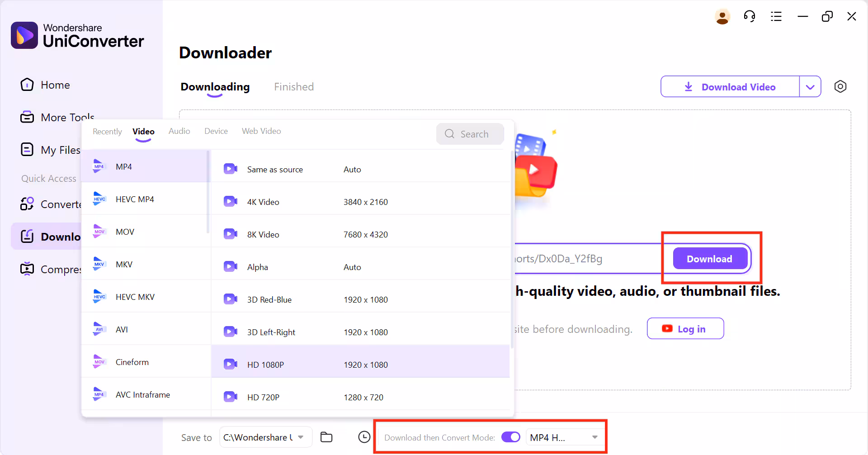Click the MOV format icon
This screenshot has height=455, width=868.
99,232
